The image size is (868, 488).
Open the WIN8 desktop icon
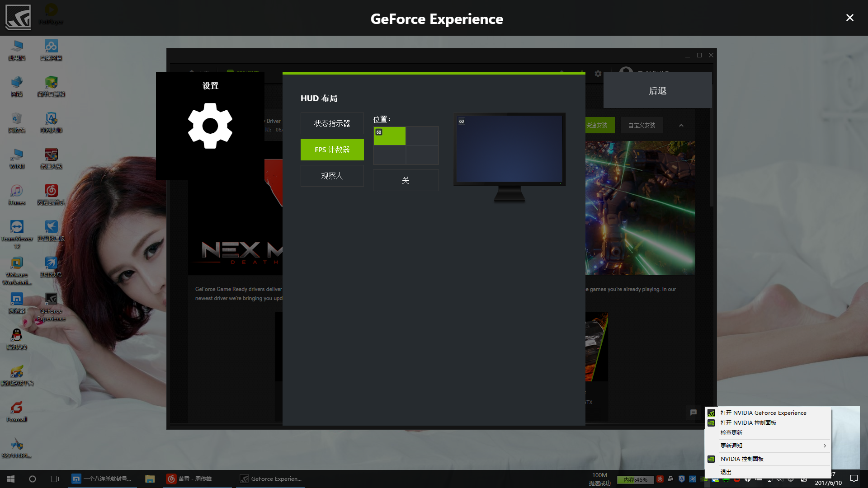pyautogui.click(x=17, y=159)
